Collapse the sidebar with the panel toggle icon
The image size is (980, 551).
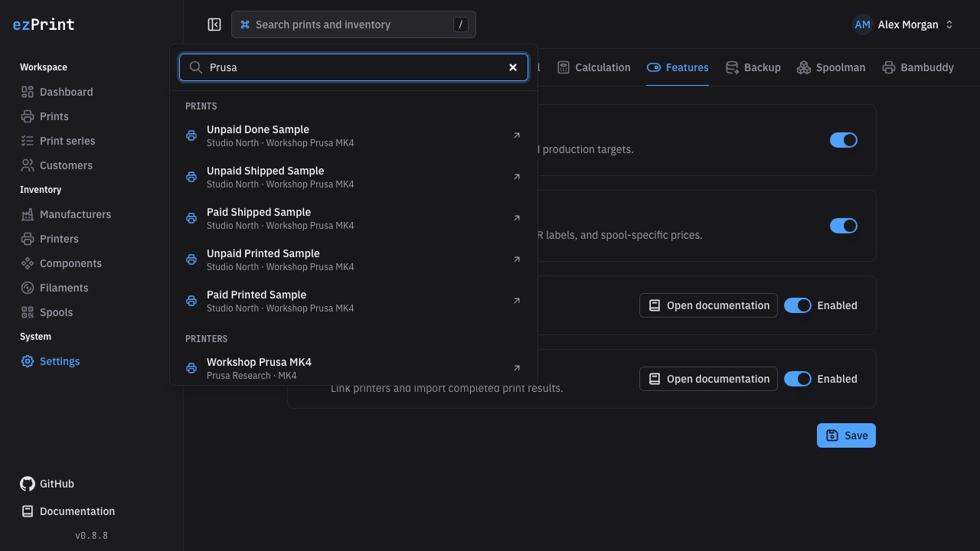214,24
